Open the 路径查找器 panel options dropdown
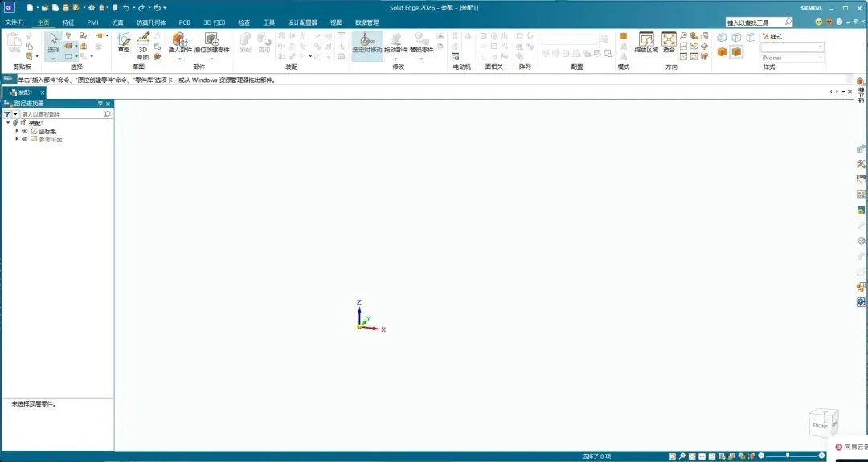 pyautogui.click(x=100, y=104)
